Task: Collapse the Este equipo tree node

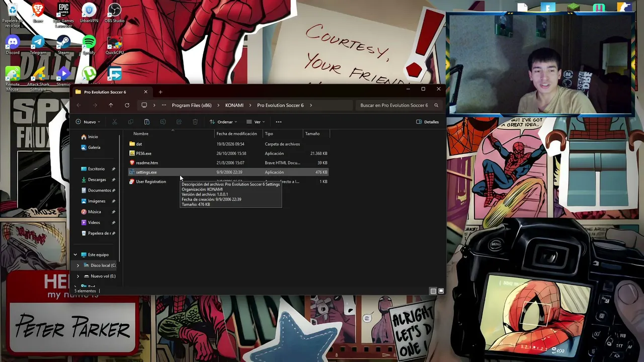Action: [75, 254]
